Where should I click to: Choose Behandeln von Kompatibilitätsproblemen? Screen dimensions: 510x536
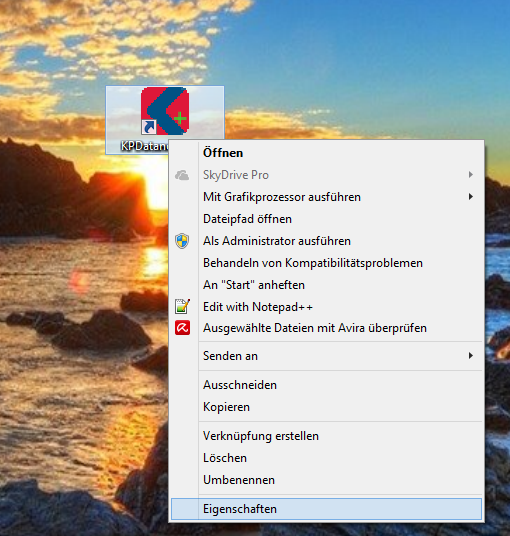(326, 263)
